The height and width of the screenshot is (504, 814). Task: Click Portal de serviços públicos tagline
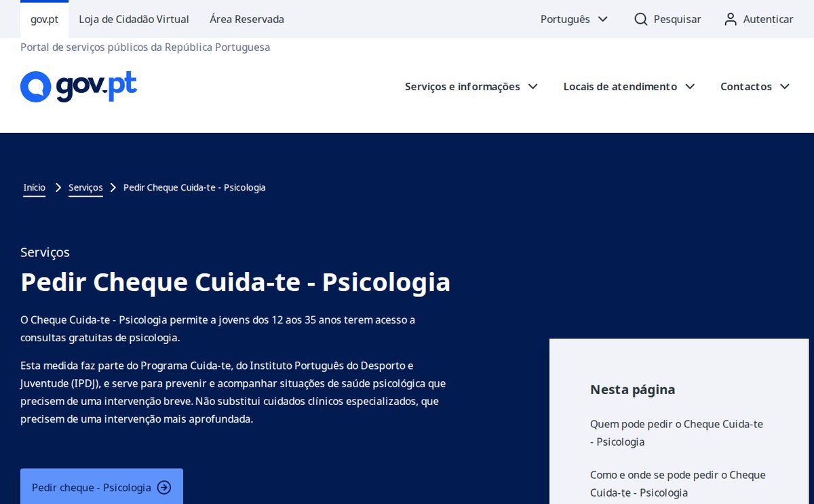pyautogui.click(x=145, y=47)
